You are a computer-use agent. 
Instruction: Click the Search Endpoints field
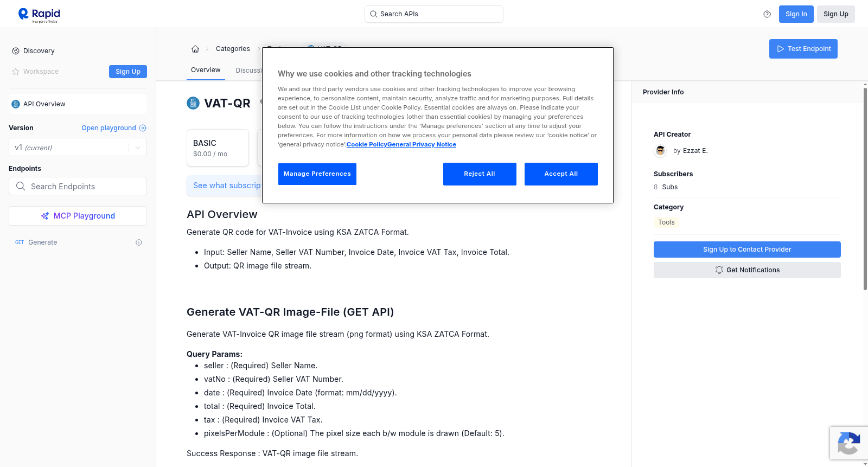(78, 186)
